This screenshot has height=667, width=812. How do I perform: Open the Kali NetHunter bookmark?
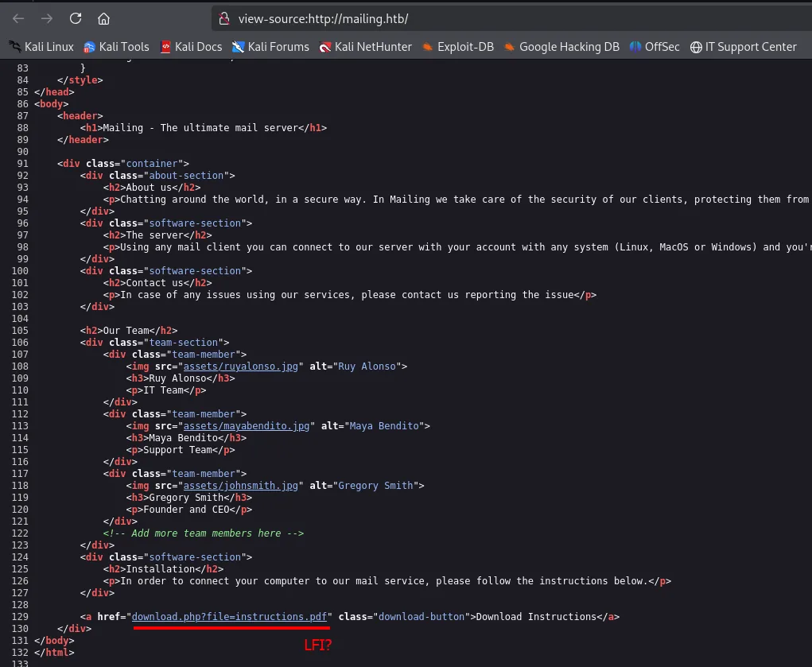click(x=366, y=47)
